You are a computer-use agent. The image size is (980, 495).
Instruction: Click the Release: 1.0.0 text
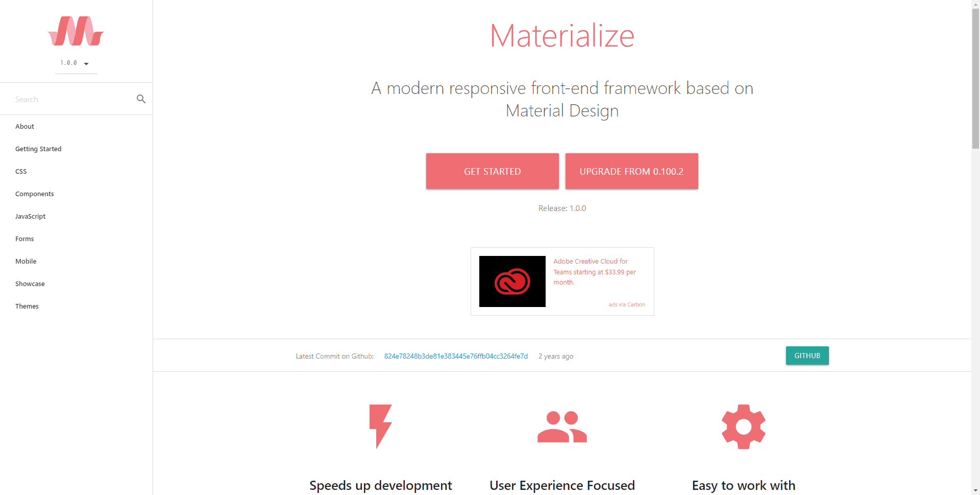pos(562,208)
